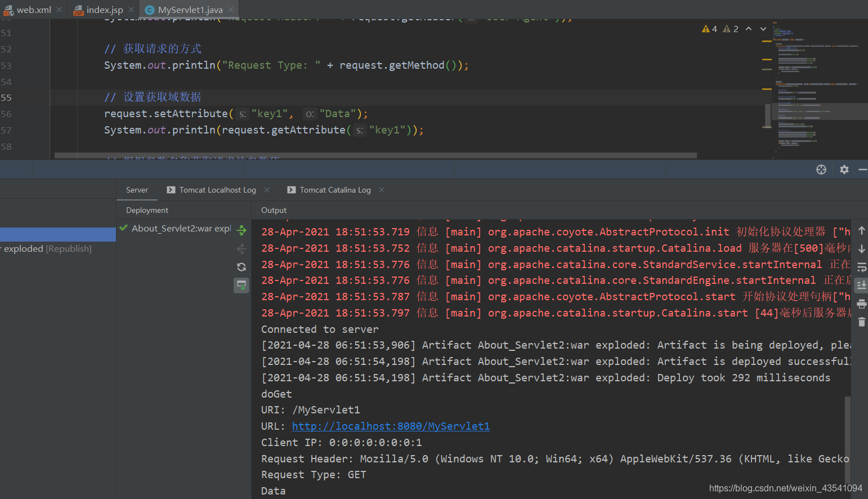The width and height of the screenshot is (868, 499).
Task: Select the About_Servlet2:war exploded deployment item
Action: point(181,228)
